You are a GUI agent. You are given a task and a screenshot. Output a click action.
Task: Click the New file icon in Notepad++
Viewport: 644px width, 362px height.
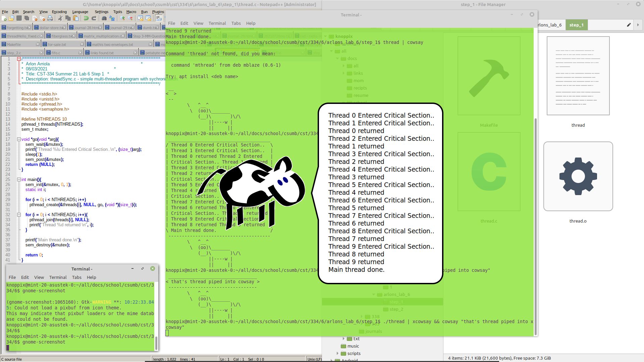4,18
